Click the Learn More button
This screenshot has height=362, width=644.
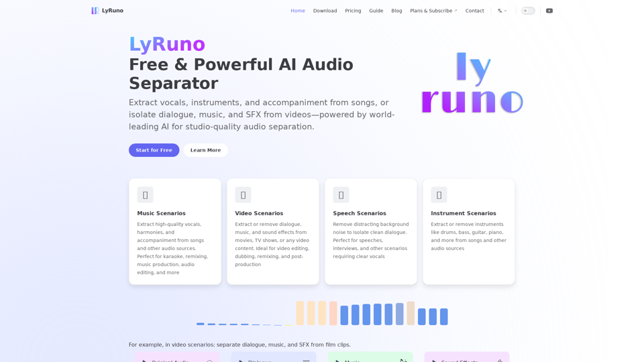point(205,150)
